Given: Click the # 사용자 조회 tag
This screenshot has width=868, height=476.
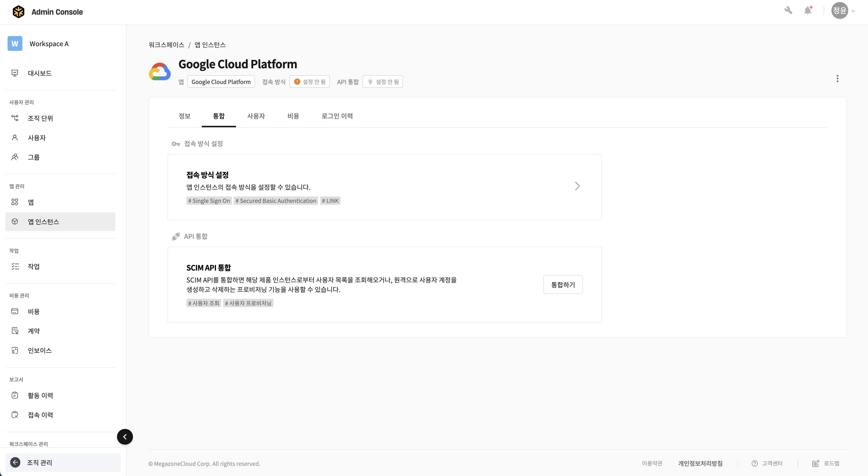Looking at the screenshot, I should 204,303.
